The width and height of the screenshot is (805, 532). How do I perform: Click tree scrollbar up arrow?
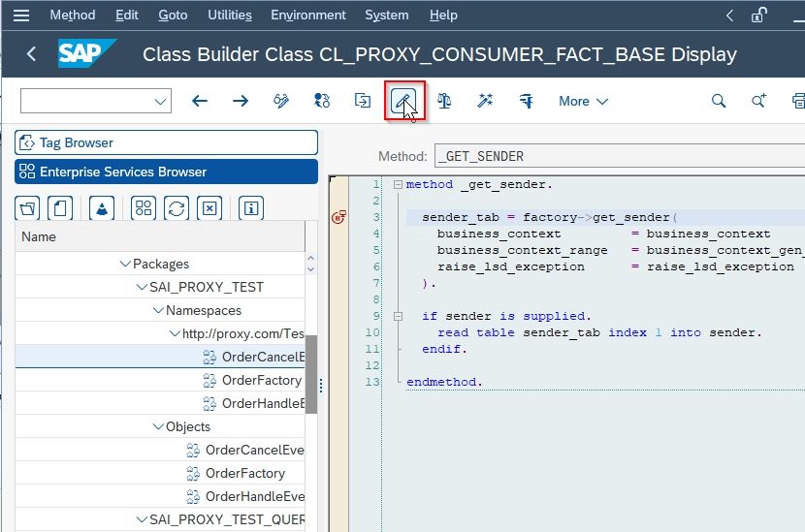tap(310, 258)
